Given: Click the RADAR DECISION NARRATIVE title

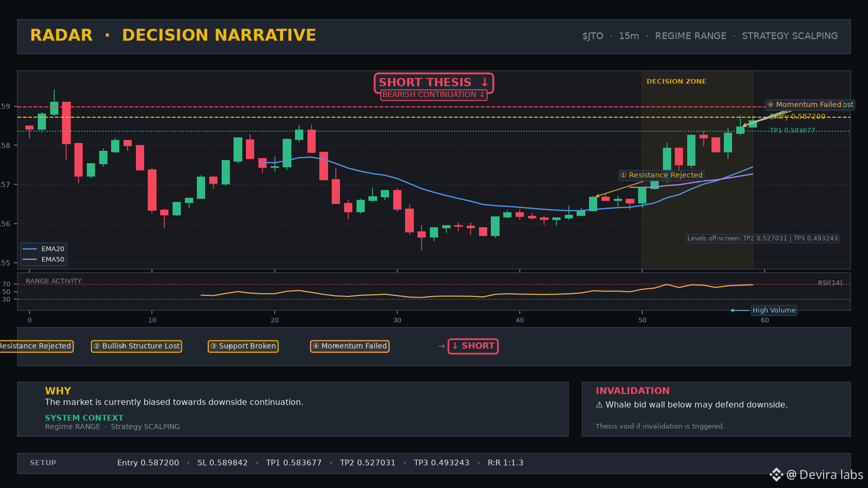Looking at the screenshot, I should [173, 35].
